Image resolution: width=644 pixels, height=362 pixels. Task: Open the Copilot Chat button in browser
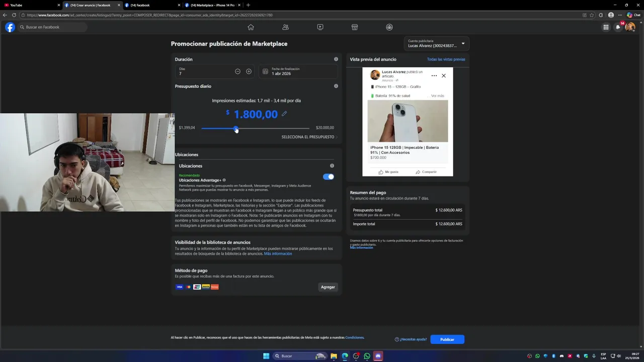pyautogui.click(x=633, y=15)
